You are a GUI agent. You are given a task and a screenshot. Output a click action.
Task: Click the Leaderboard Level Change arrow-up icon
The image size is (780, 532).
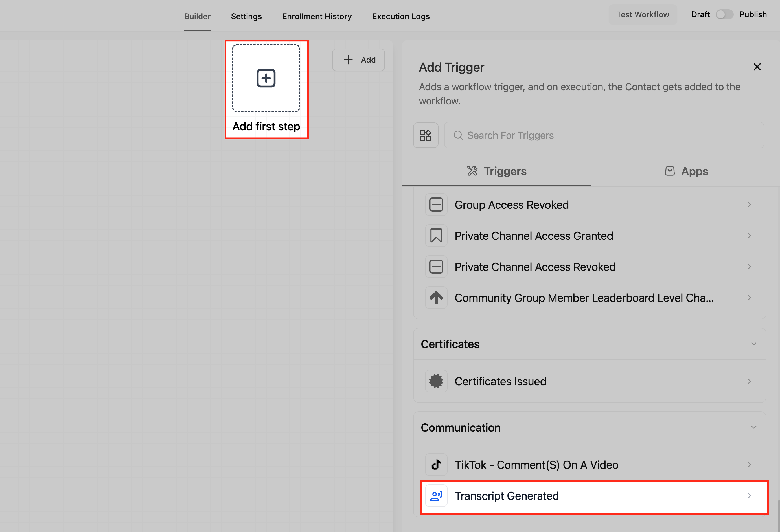tap(436, 298)
